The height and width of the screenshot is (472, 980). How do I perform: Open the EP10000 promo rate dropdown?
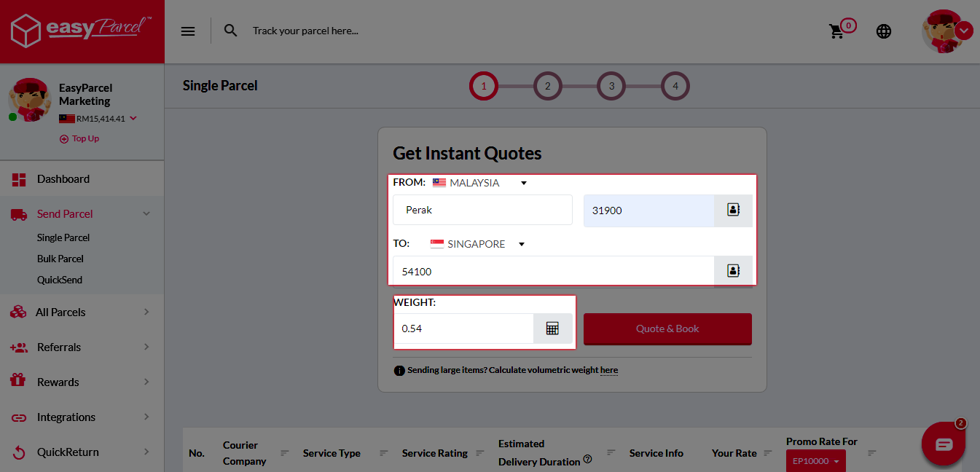click(816, 461)
